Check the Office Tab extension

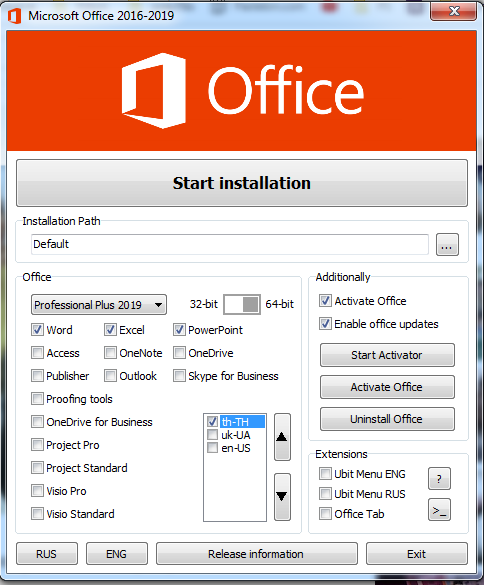click(325, 514)
